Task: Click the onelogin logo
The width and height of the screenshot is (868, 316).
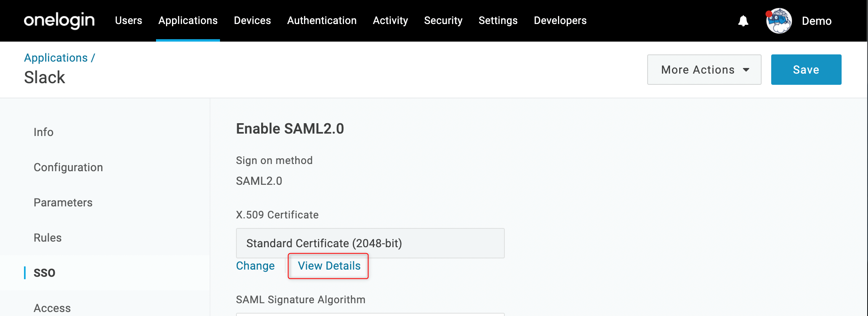Action: coord(59,20)
